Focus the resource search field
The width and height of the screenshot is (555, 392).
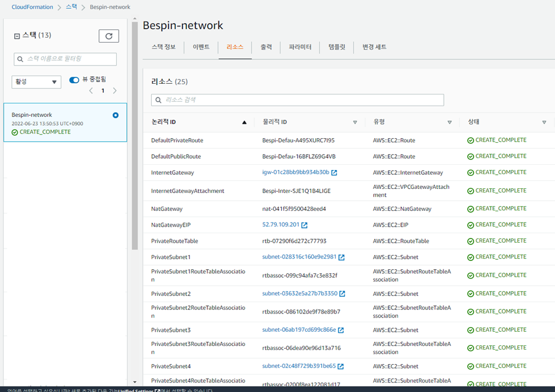(298, 100)
